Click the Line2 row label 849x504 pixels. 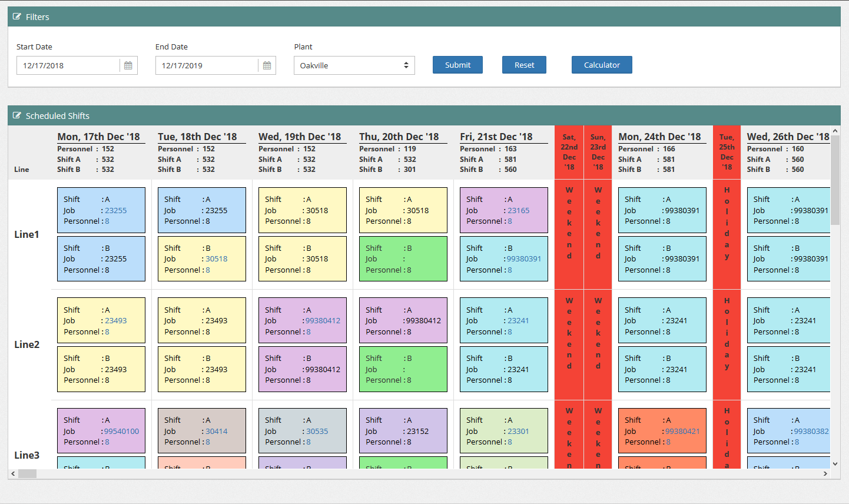tap(26, 344)
